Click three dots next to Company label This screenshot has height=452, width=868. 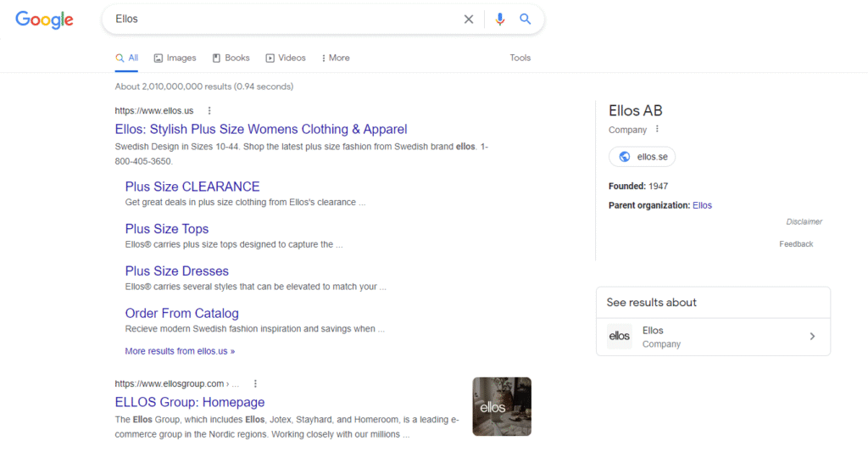[x=657, y=130]
